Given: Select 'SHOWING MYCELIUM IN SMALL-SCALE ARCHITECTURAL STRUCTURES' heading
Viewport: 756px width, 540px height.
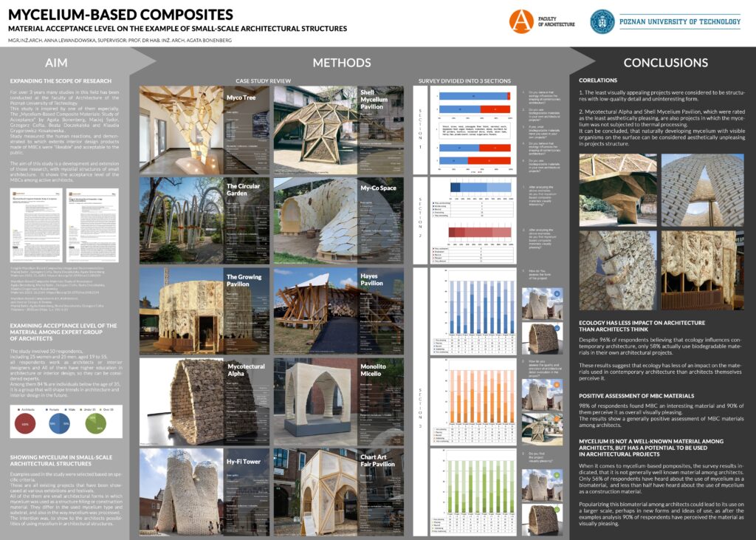Looking at the screenshot, I should click(x=61, y=460).
